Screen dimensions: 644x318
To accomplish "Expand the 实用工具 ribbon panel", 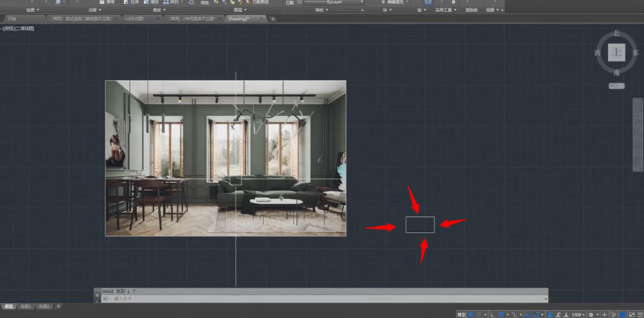I will coord(446,10).
